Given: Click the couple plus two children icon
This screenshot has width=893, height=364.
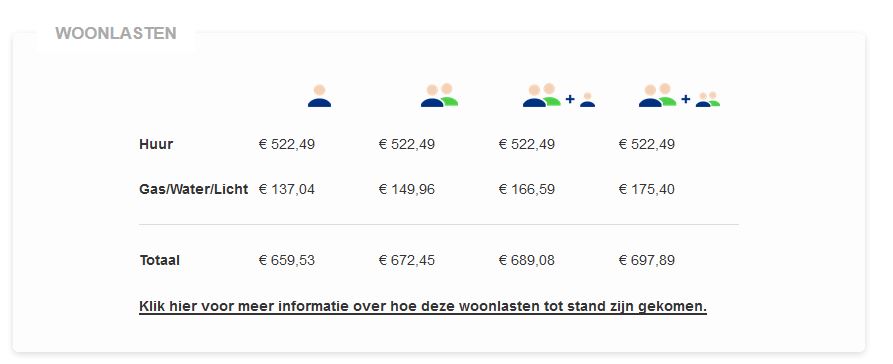Looking at the screenshot, I should coord(679,95).
